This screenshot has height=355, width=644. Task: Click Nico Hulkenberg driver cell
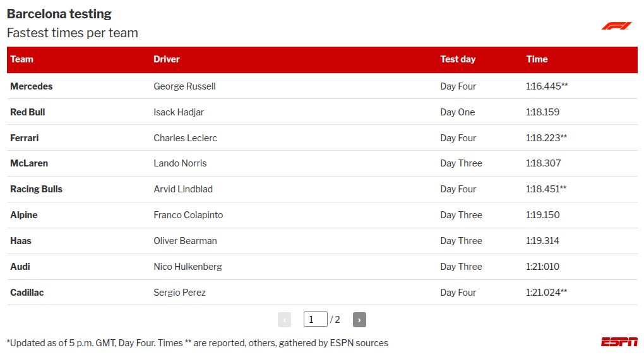point(188,267)
